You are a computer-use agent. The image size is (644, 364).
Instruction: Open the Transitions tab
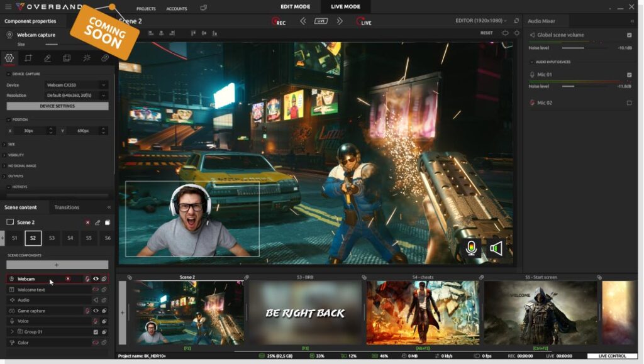pyautogui.click(x=67, y=207)
